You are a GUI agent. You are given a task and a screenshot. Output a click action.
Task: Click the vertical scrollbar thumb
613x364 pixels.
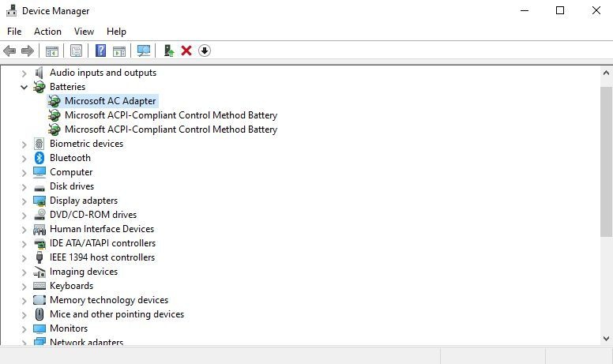(607, 162)
